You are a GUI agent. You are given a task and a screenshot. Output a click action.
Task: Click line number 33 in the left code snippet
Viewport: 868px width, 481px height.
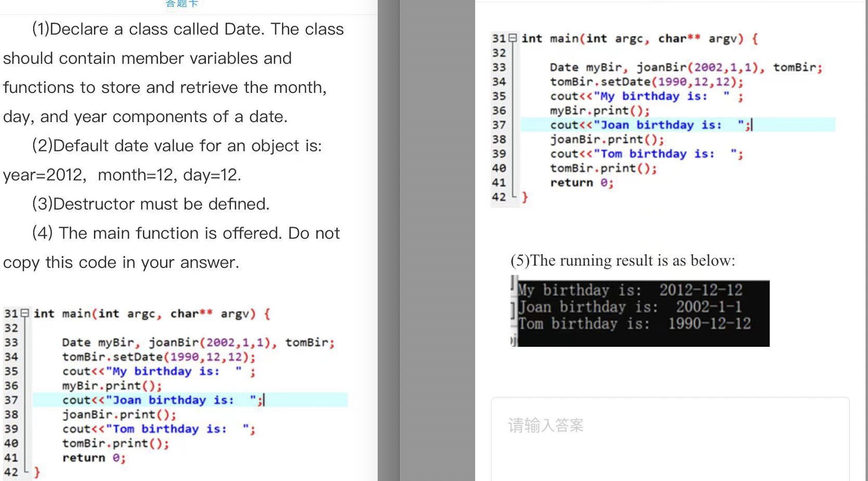coord(11,342)
